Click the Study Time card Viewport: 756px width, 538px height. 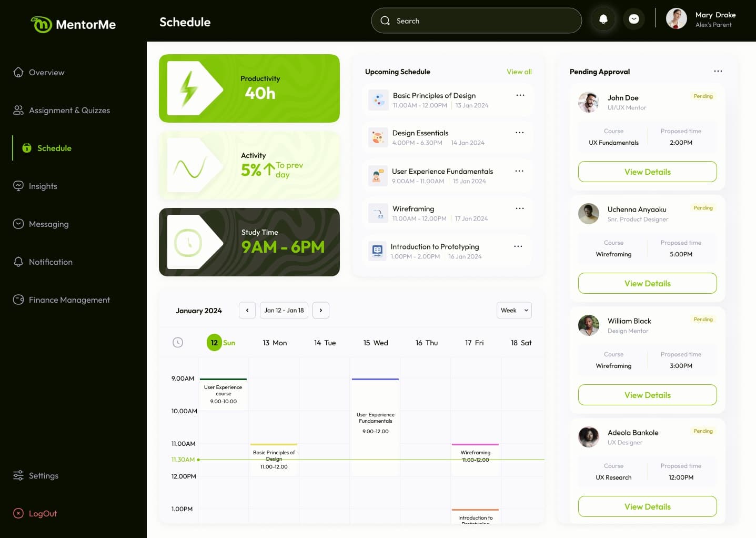click(249, 242)
